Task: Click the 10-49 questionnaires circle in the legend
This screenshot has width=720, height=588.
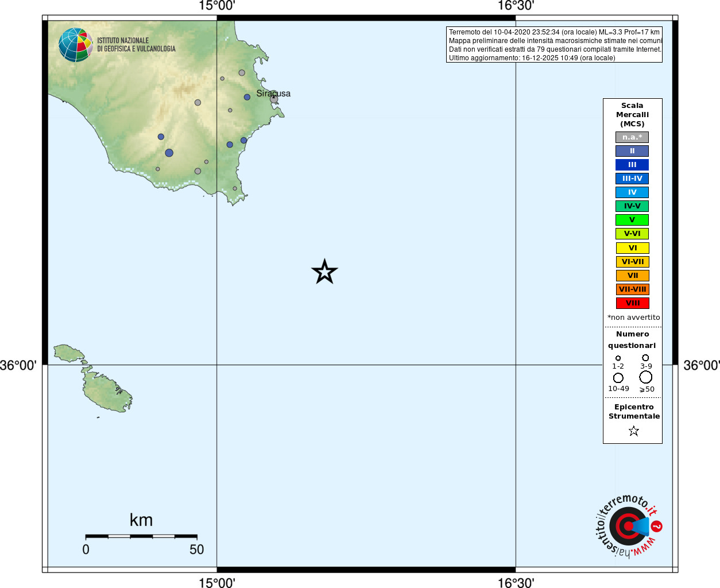Action: tap(618, 378)
